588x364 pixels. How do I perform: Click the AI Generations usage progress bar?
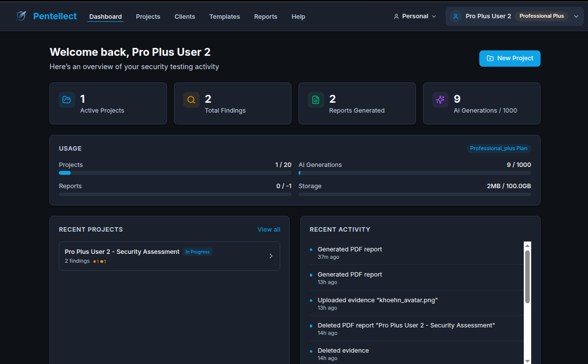415,173
